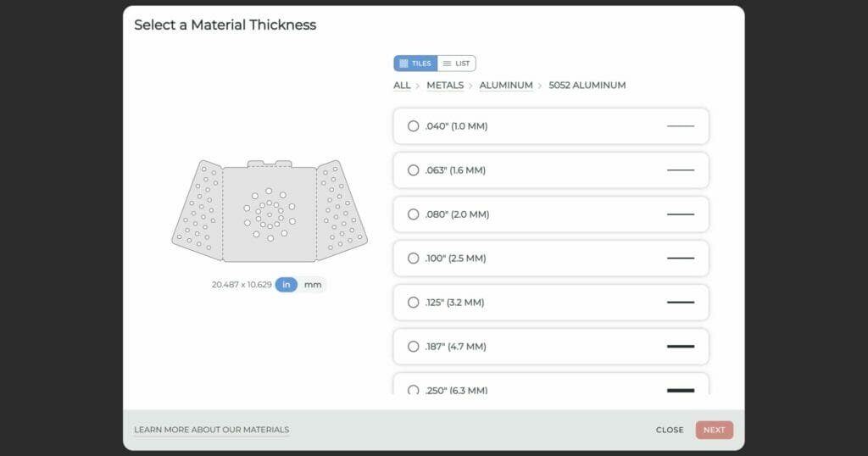Select the .040" (1.0 MM) radio button
This screenshot has width=868, height=456.
tap(414, 126)
